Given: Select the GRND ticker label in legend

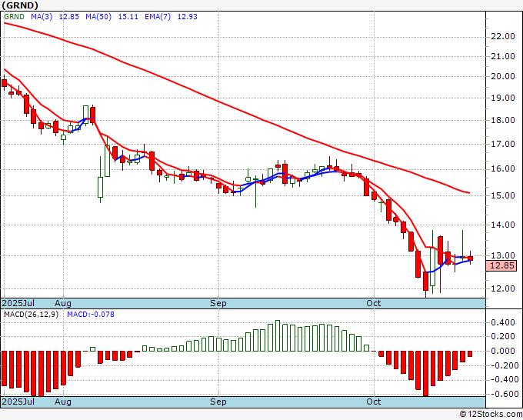Looking at the screenshot, I should click(15, 15).
